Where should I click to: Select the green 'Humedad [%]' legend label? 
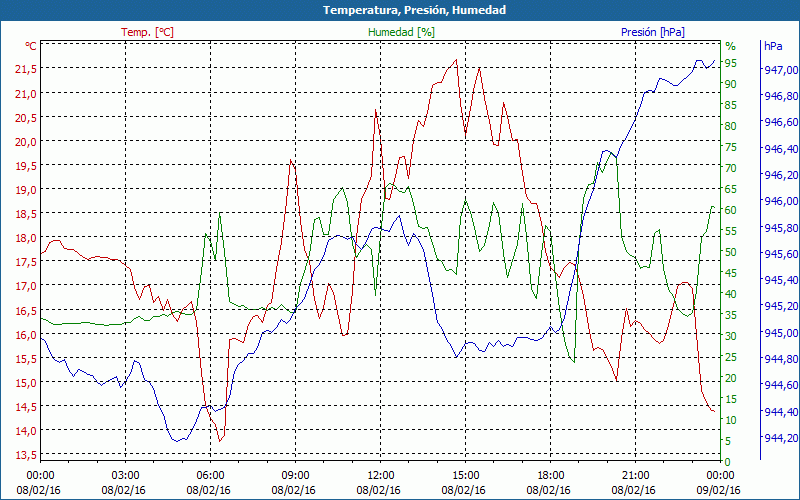[402, 32]
